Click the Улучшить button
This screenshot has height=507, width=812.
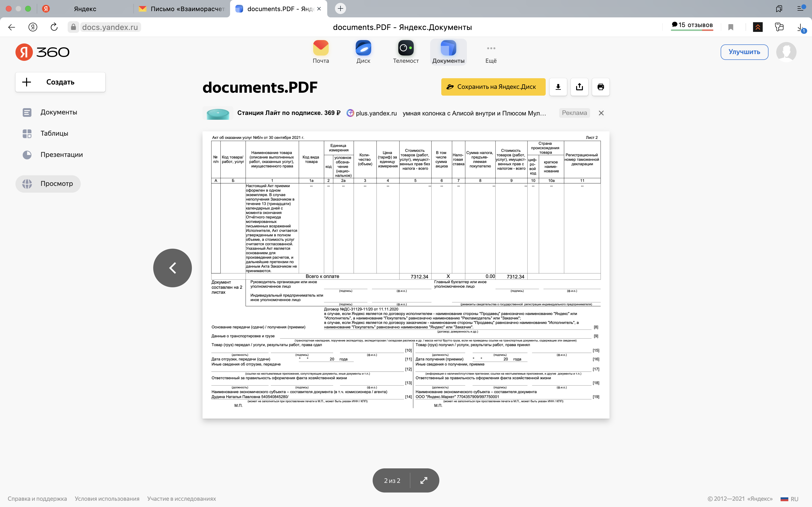(x=744, y=52)
